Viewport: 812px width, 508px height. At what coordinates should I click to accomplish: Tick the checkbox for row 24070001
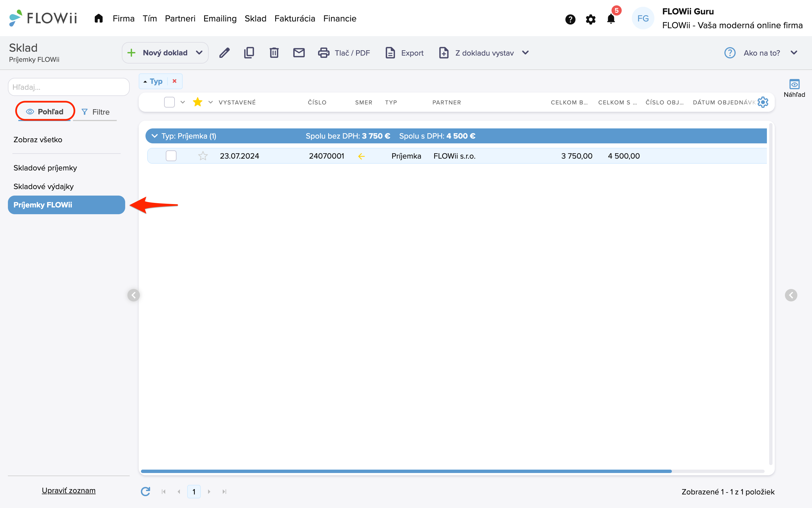tap(171, 156)
